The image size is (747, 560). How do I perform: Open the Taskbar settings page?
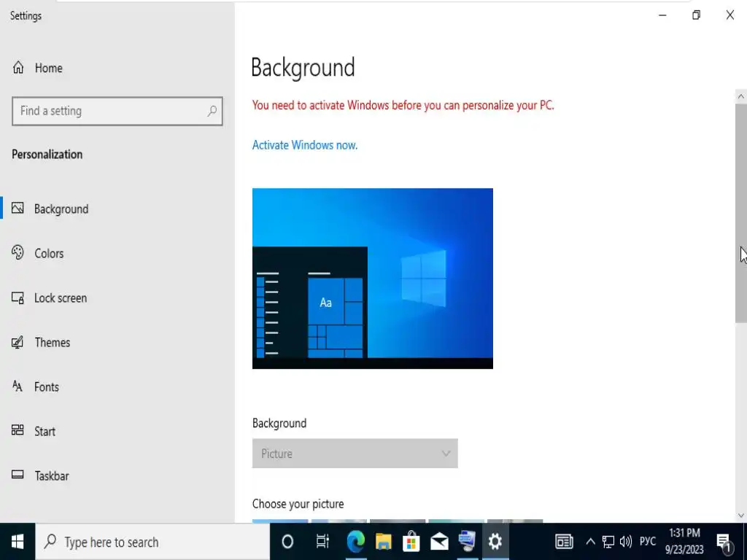click(117, 475)
